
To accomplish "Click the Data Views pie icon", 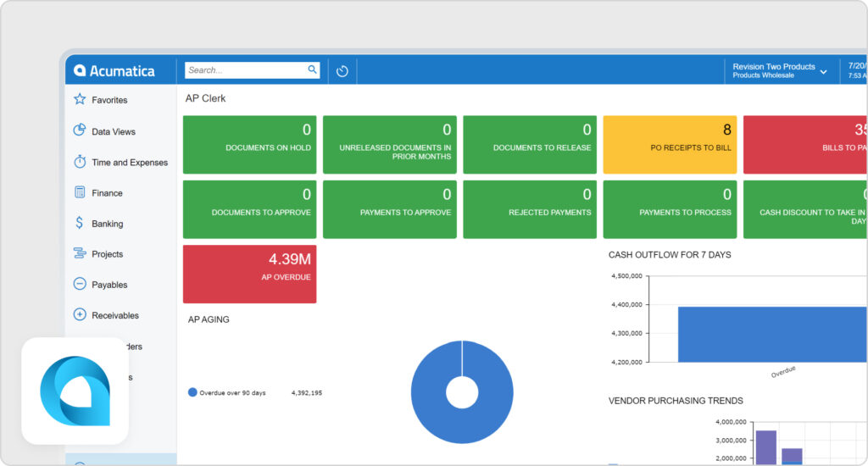I will [x=80, y=130].
